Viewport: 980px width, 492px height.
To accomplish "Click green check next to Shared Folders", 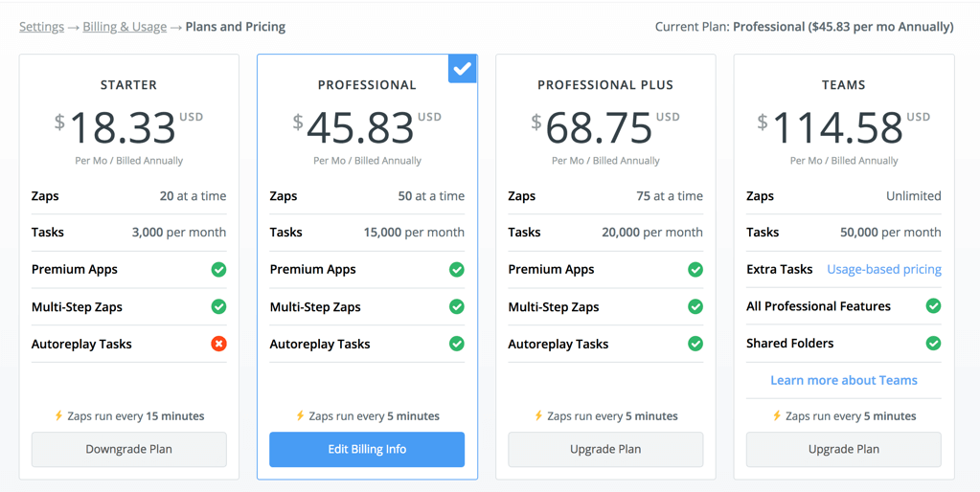I will coord(933,343).
